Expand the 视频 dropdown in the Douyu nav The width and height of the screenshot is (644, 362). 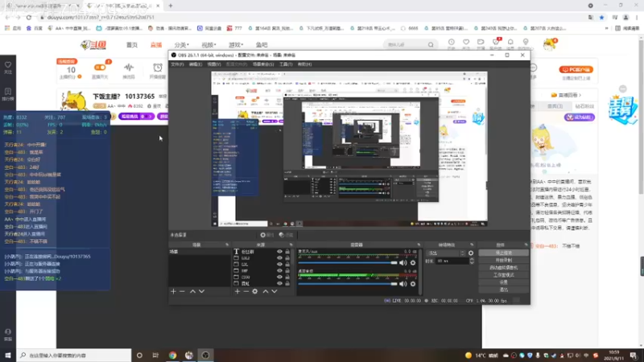coord(208,45)
